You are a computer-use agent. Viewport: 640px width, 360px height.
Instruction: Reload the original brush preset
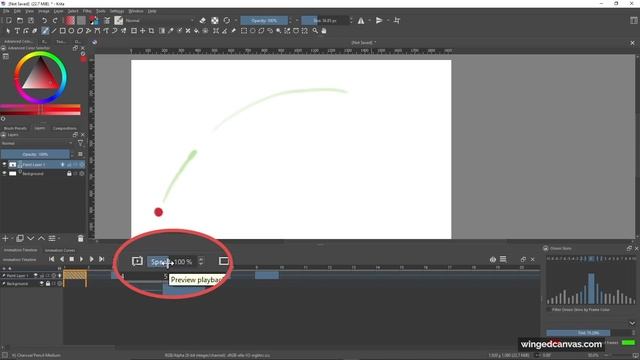pyautogui.click(x=227, y=20)
